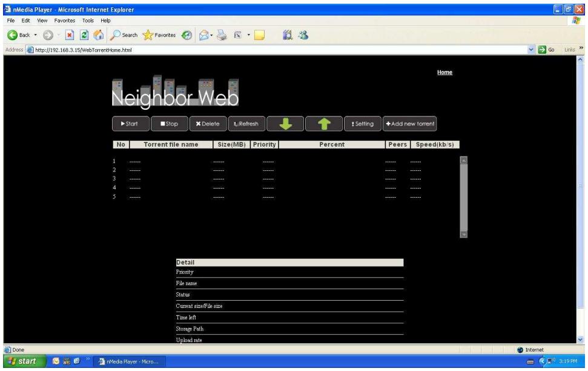
Task: Stop page loading with red X icon
Action: [69, 35]
